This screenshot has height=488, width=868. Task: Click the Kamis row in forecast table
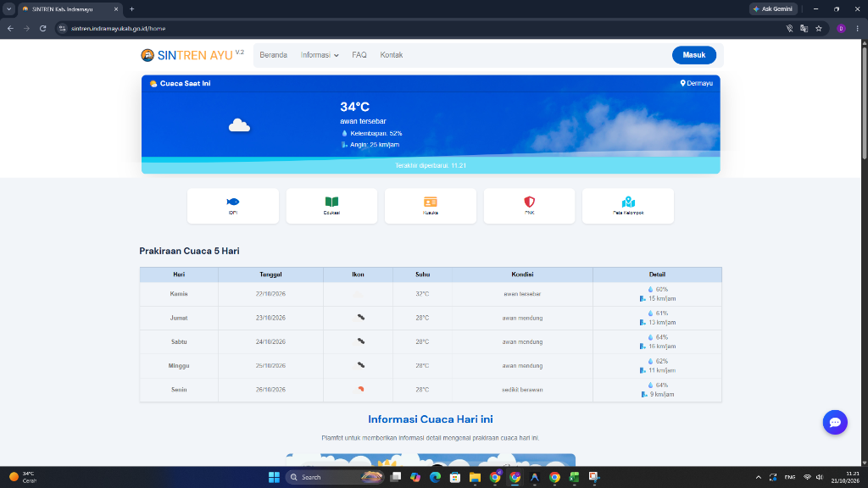[x=431, y=294]
